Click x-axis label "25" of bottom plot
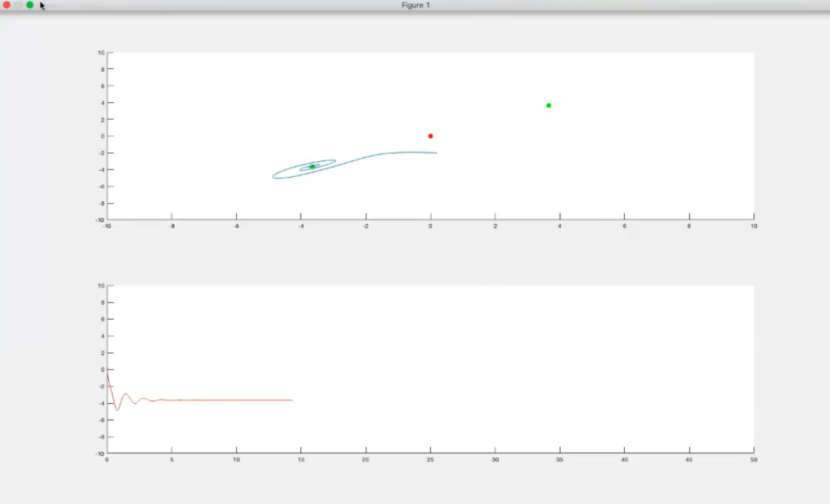 (x=430, y=459)
